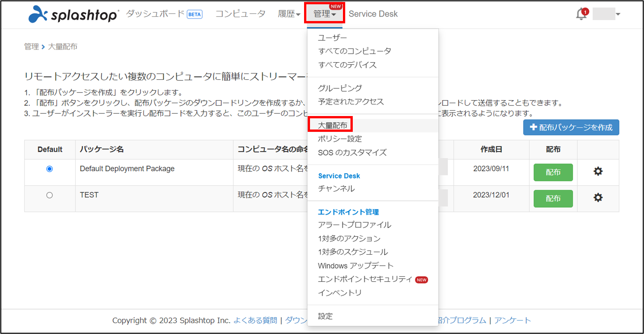The height and width of the screenshot is (334, 644).
Task: Choose すべてのデバイス menu entry
Action: [347, 65]
